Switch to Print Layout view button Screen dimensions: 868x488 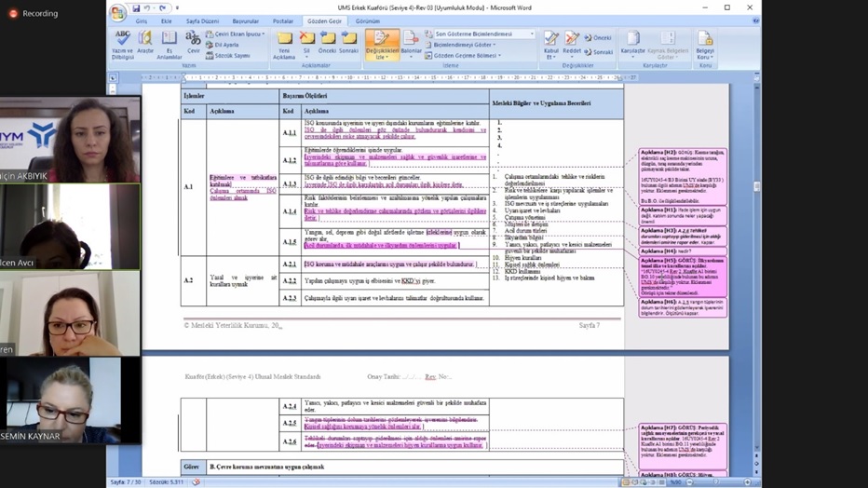pos(626,481)
